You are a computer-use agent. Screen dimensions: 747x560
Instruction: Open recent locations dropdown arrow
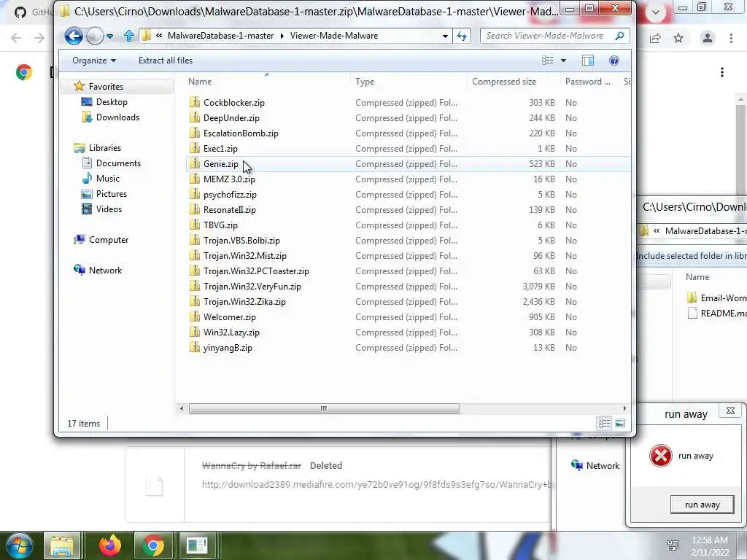(110, 36)
